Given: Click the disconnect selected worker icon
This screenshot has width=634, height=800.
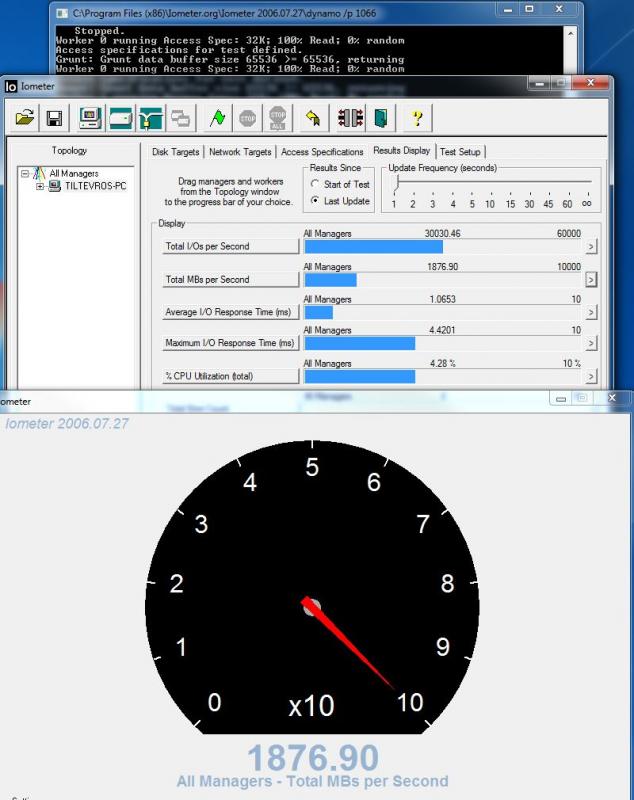Looking at the screenshot, I should (x=351, y=118).
